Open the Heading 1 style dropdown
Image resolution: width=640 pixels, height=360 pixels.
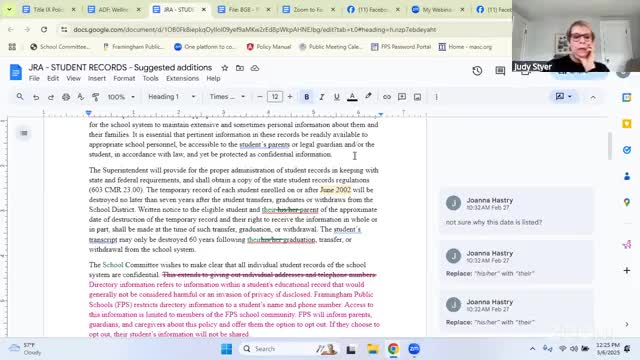click(x=172, y=97)
